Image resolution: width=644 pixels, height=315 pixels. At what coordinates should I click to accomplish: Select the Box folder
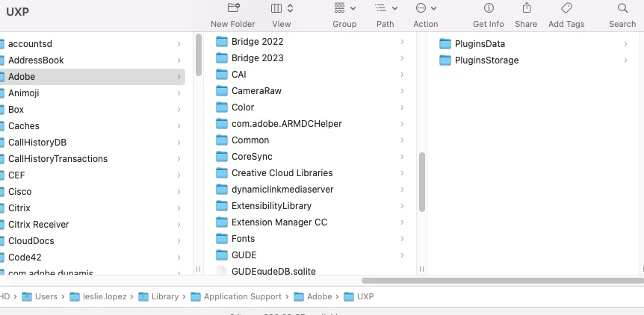point(93,110)
